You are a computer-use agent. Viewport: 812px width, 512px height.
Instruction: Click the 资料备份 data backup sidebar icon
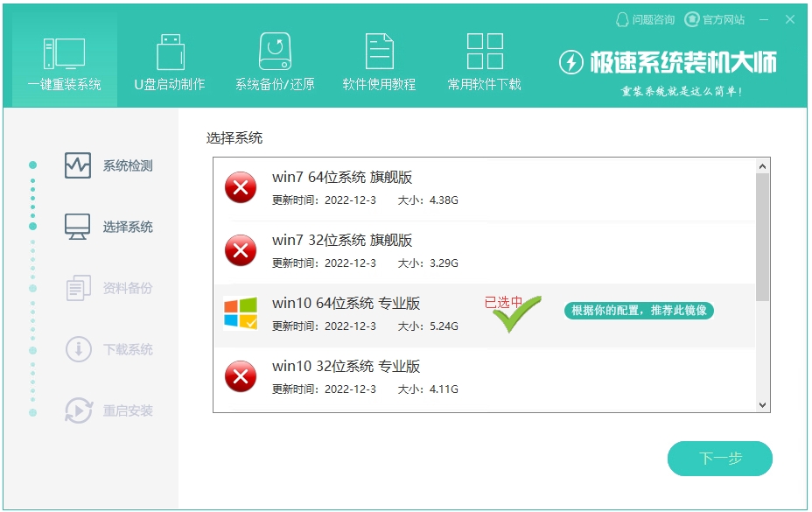(77, 288)
